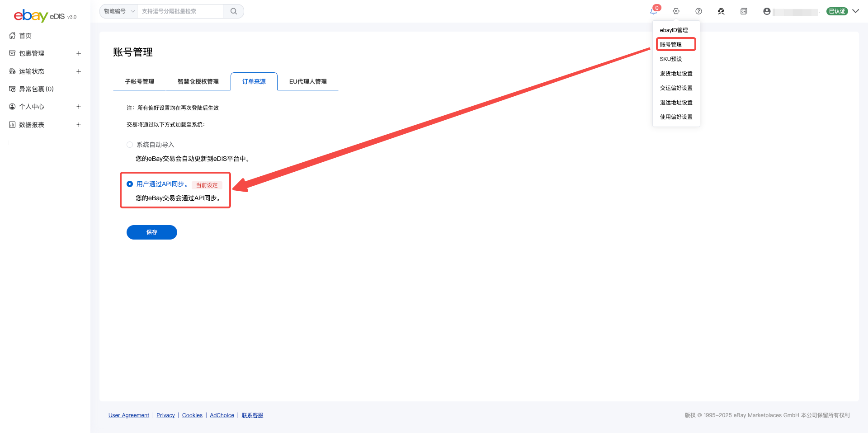The height and width of the screenshot is (433, 868).
Task: Click the eBay eDIS logo
Action: [x=45, y=16]
